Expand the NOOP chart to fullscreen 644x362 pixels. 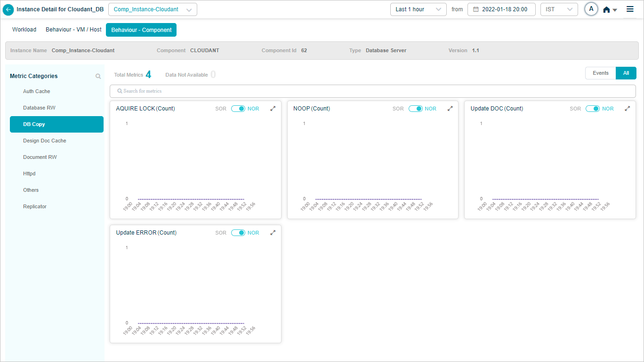450,109
